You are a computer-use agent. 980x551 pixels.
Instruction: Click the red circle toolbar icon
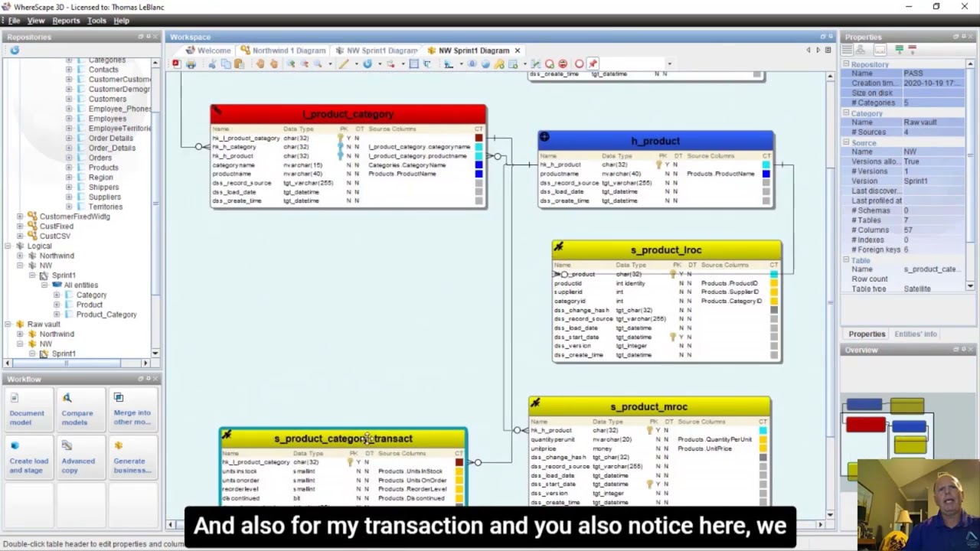[x=579, y=64]
